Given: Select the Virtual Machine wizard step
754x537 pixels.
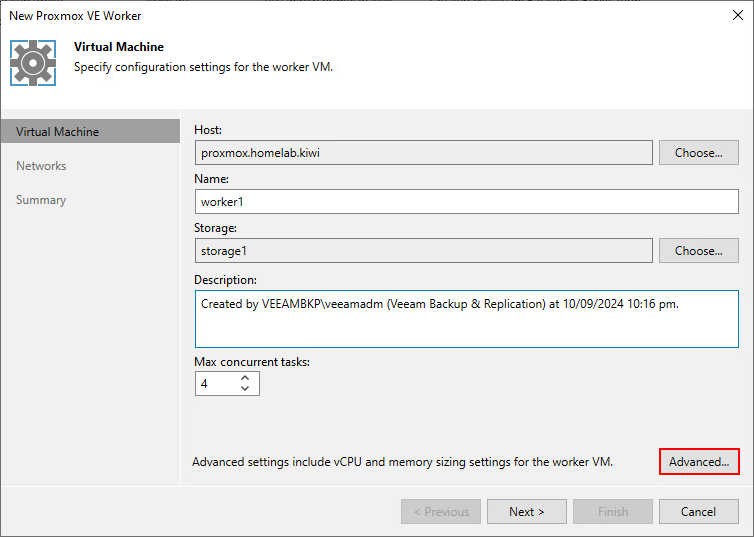Looking at the screenshot, I should pos(58,132).
